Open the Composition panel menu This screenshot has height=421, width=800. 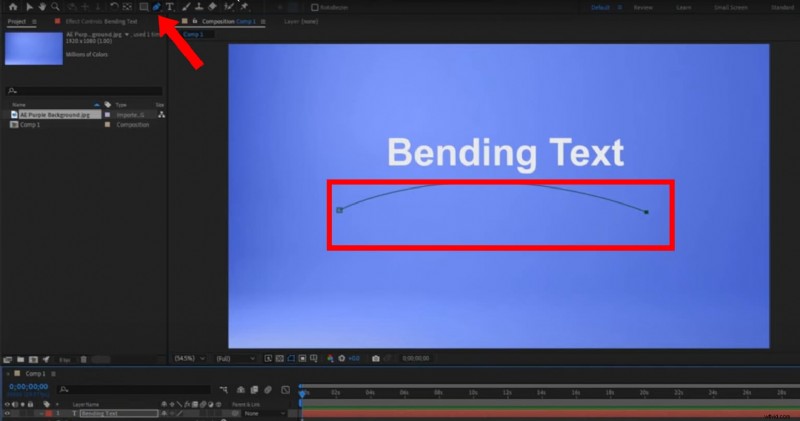coord(263,21)
